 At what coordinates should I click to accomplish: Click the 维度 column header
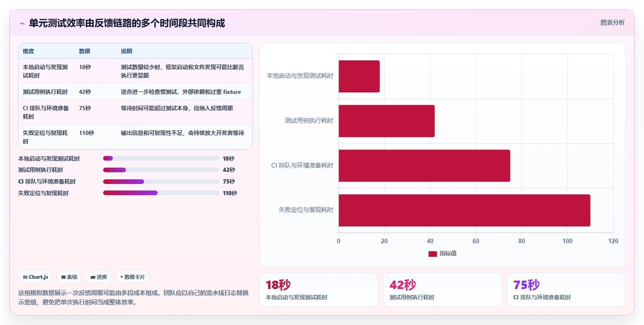[x=28, y=51]
